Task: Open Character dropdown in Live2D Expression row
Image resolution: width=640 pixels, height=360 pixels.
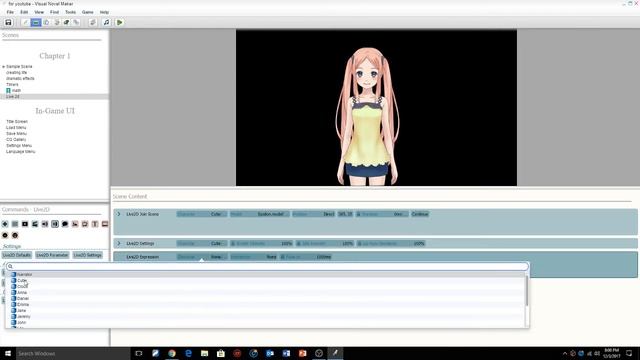Action: point(202,257)
